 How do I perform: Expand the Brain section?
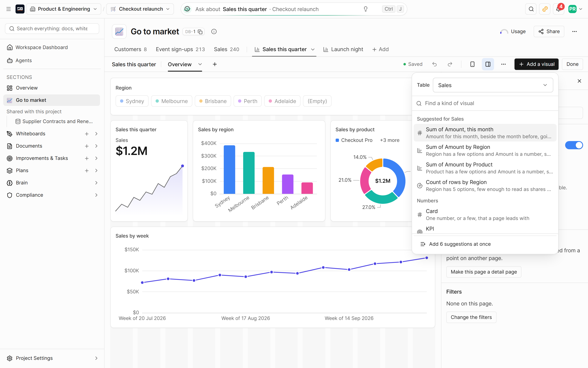pyautogui.click(x=96, y=183)
